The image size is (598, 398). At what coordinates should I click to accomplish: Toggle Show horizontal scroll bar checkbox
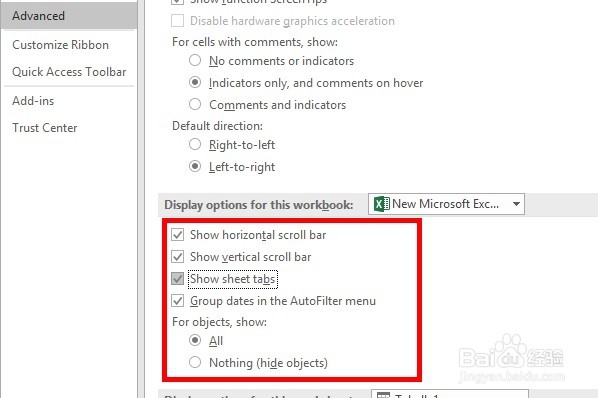177,234
